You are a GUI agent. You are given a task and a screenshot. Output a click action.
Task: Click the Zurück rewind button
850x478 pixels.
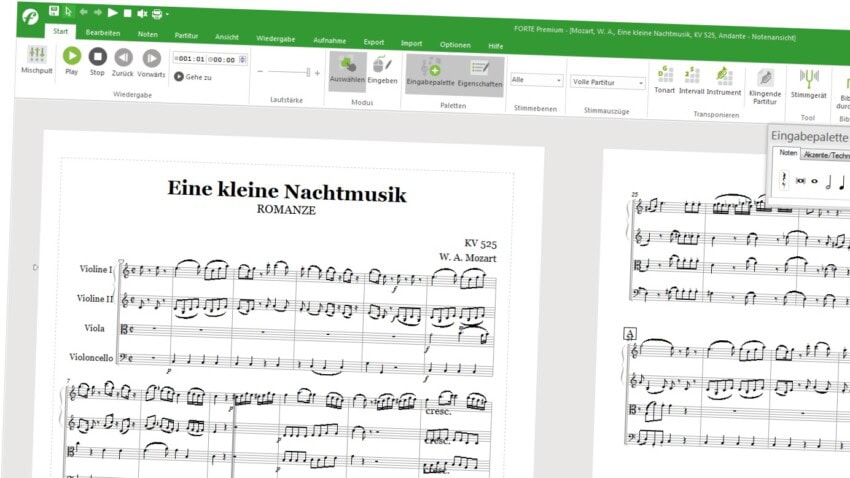click(x=123, y=59)
